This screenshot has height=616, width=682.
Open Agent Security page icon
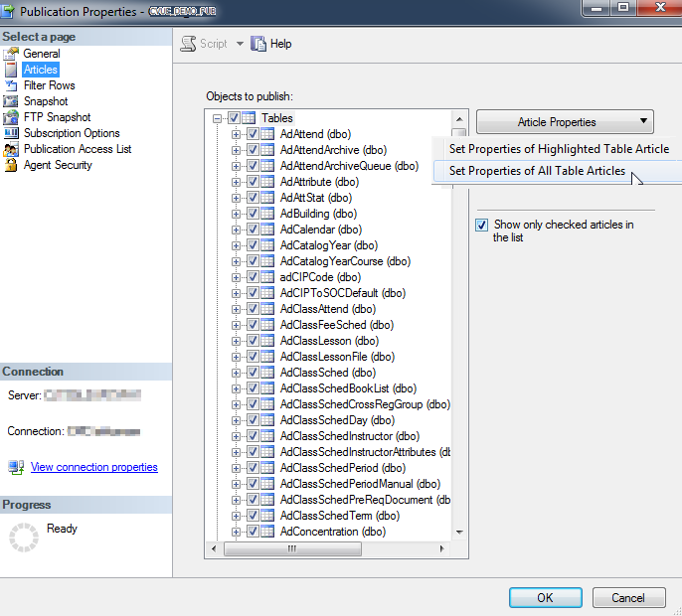tap(11, 165)
